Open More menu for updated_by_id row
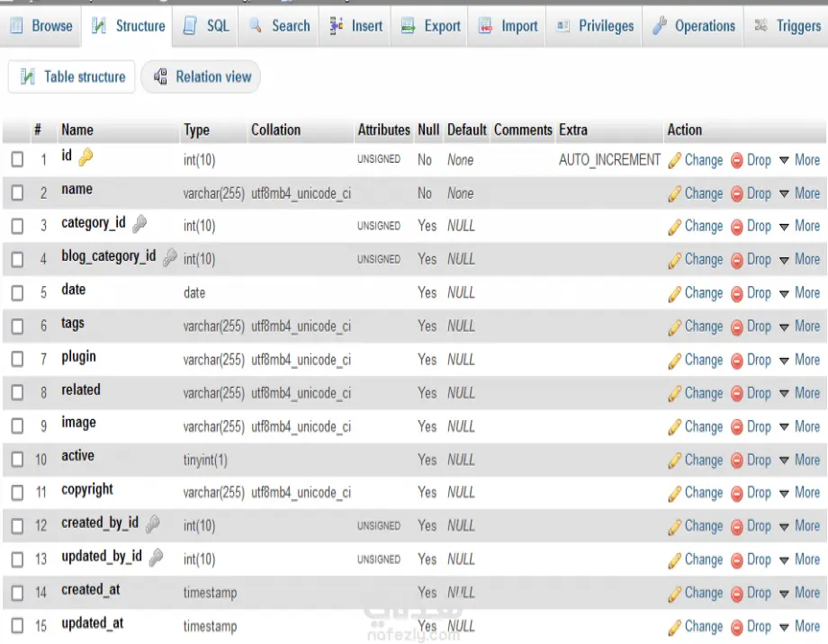This screenshot has height=644, width=828. tap(799, 559)
